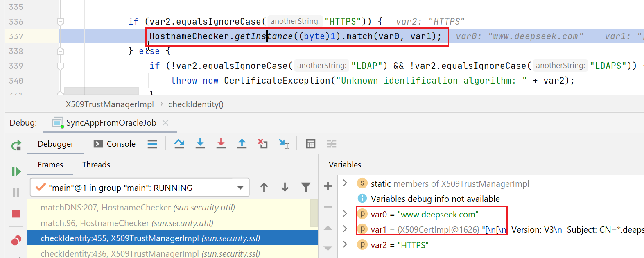Open the "main"@1 thread selector dropdown
Image resolution: width=644 pixels, height=258 pixels.
(x=240, y=188)
